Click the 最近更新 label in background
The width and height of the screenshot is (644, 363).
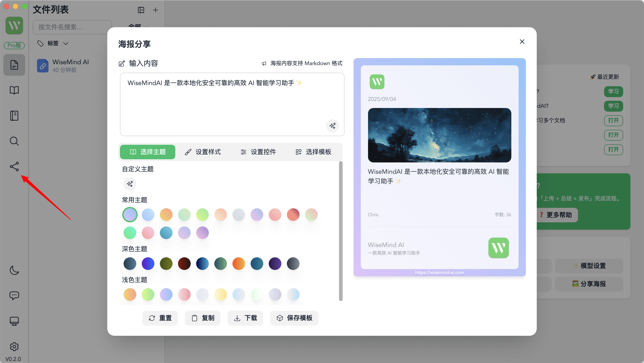[x=605, y=77]
